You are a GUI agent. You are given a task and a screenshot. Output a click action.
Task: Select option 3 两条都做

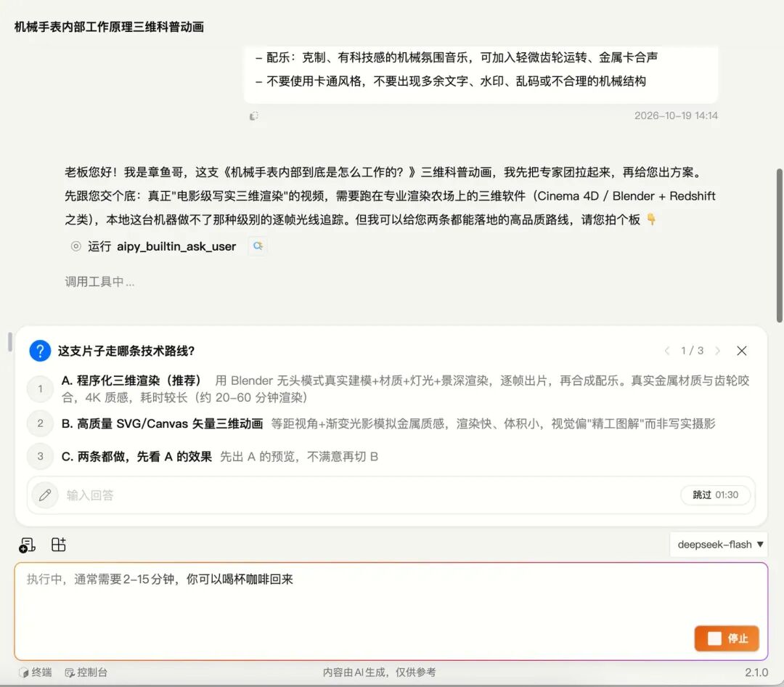click(x=390, y=456)
